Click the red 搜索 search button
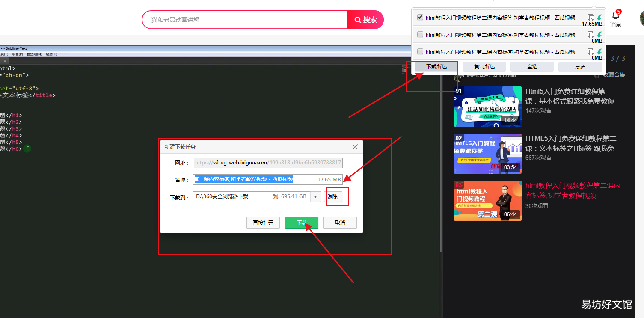 pos(365,20)
